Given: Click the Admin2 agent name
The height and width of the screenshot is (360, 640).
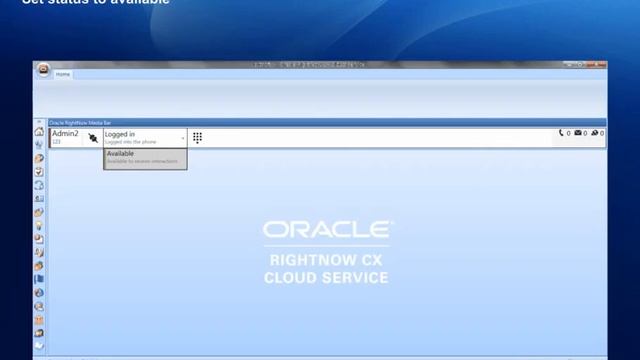Looking at the screenshot, I should pos(65,133).
